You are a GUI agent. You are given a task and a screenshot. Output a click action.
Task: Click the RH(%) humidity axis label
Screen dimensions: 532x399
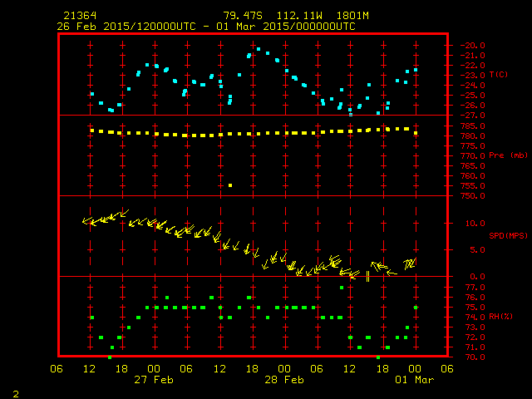[500, 316]
